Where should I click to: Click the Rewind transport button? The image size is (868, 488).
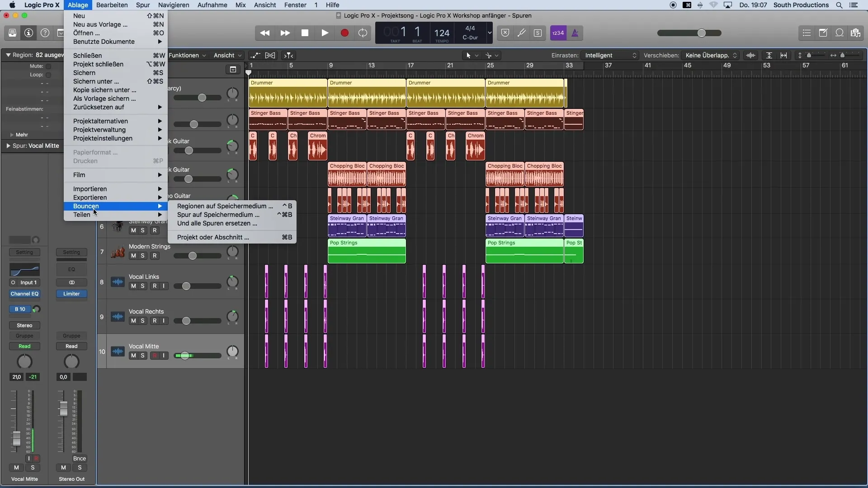(265, 33)
